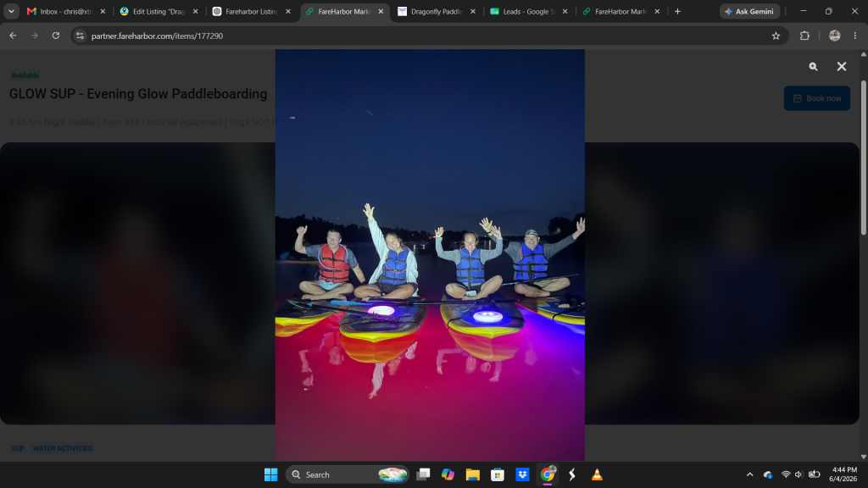Image resolution: width=868 pixels, height=488 pixels.
Task: Open new tab with plus button
Action: [677, 12]
